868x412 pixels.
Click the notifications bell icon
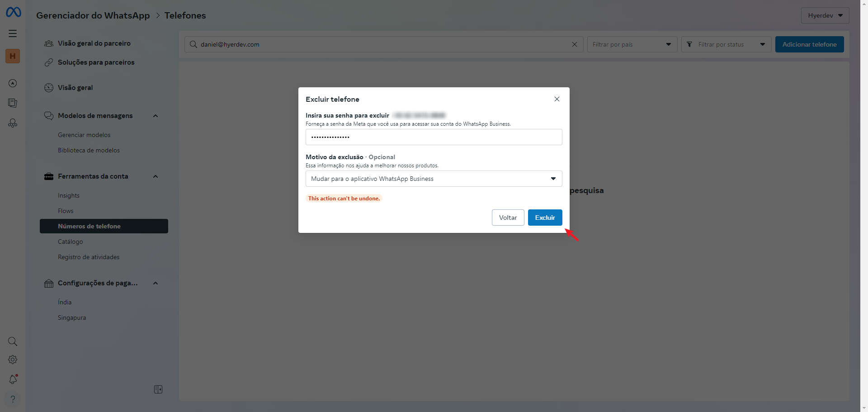13,379
